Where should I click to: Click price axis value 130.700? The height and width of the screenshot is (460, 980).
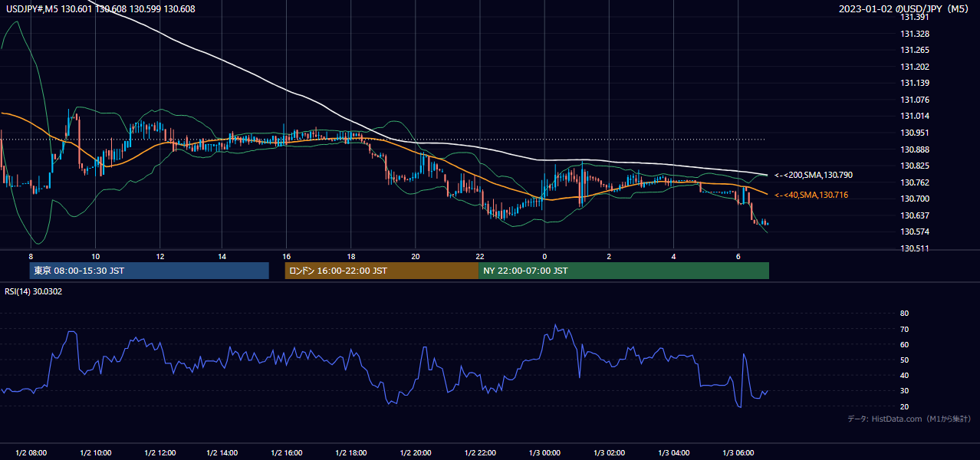pos(914,199)
